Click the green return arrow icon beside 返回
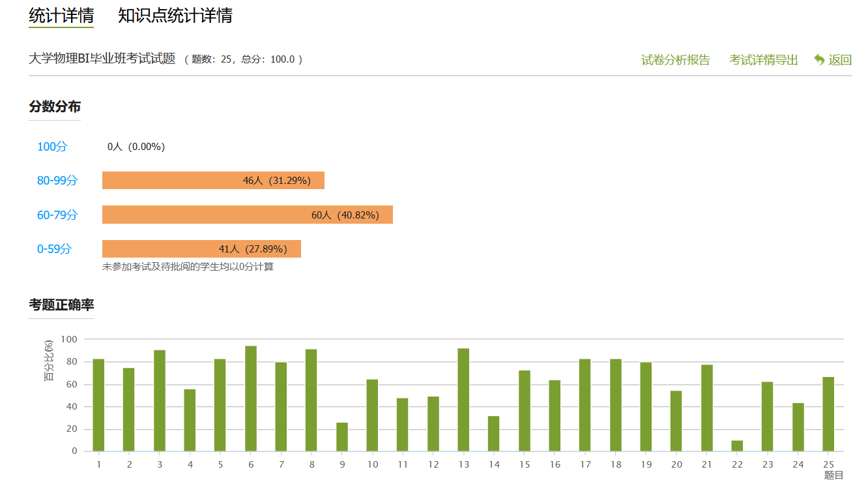868x497 pixels. point(818,59)
